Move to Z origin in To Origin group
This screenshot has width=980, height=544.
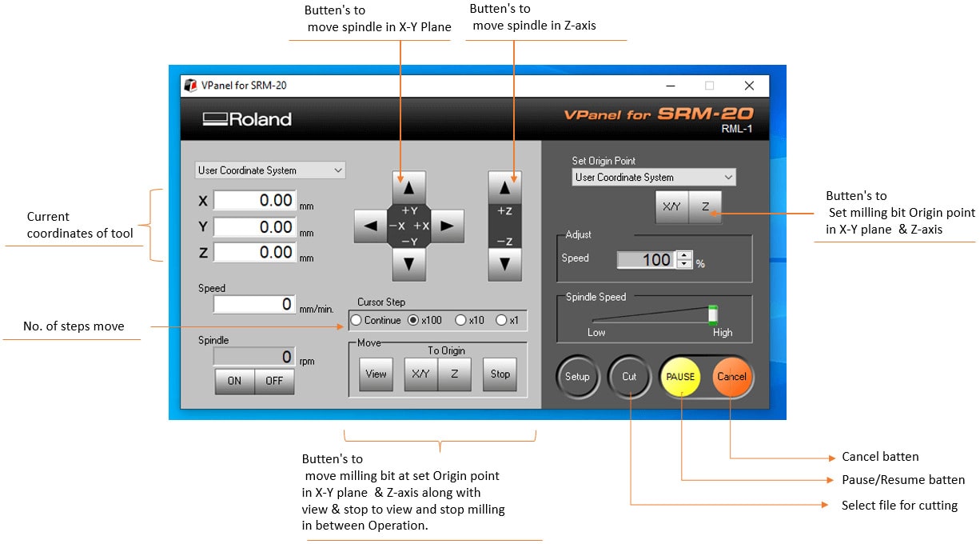[455, 374]
